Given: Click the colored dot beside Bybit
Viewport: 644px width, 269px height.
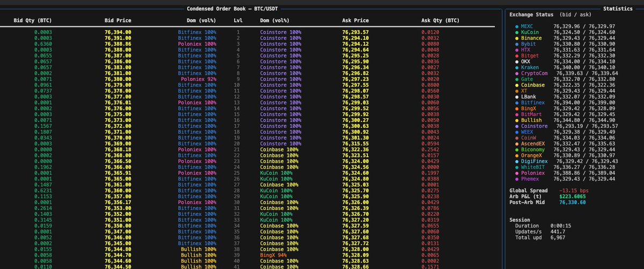Looking at the screenshot, I should pos(517,44).
